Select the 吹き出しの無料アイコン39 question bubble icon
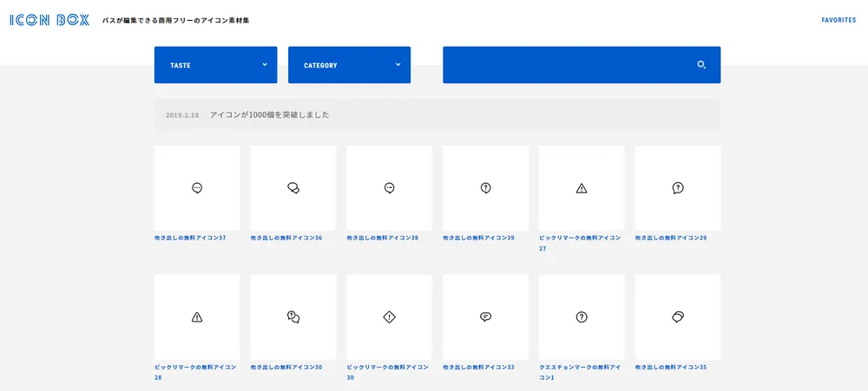This screenshot has height=391, width=868. coord(485,188)
